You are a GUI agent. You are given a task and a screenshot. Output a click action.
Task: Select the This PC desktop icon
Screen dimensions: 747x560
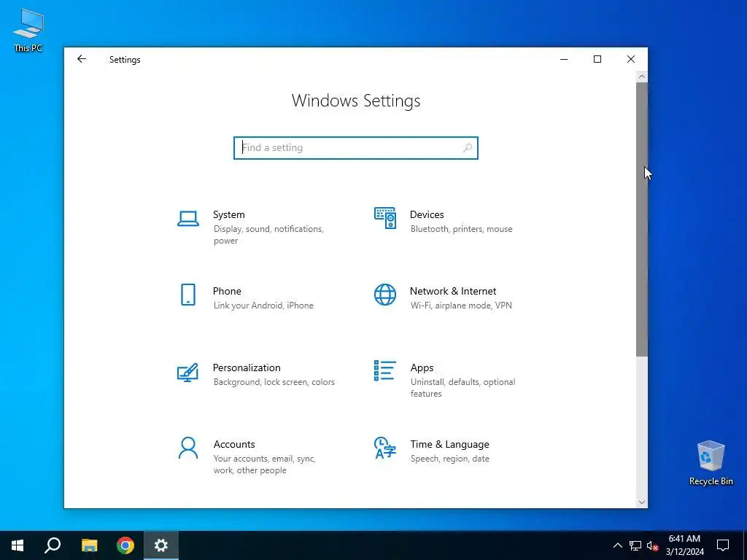28,31
